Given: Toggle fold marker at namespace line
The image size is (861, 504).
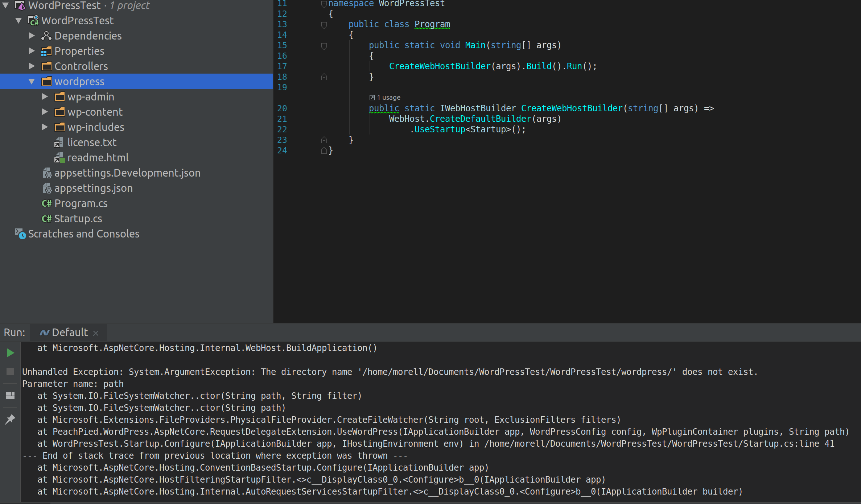Looking at the screenshot, I should click(324, 4).
